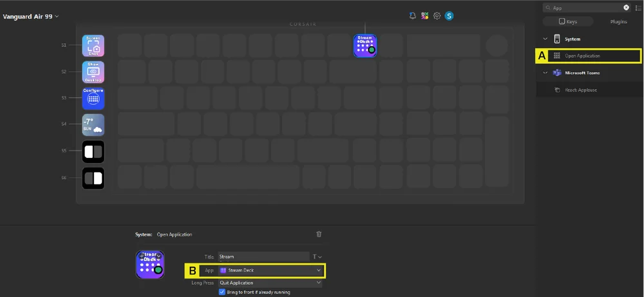
Task: Select the weather key on S4
Action: point(93,124)
